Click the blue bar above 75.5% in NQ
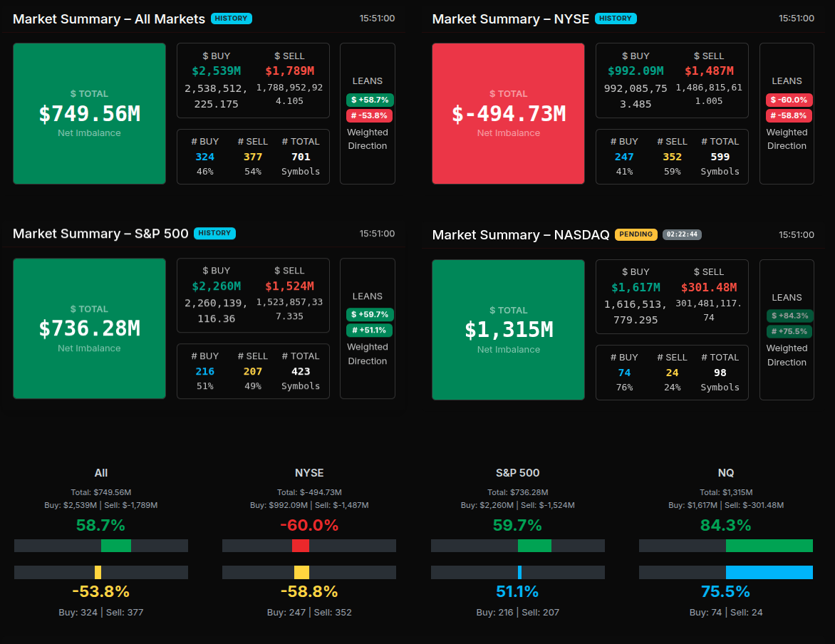The width and height of the screenshot is (835, 644). tap(769, 572)
